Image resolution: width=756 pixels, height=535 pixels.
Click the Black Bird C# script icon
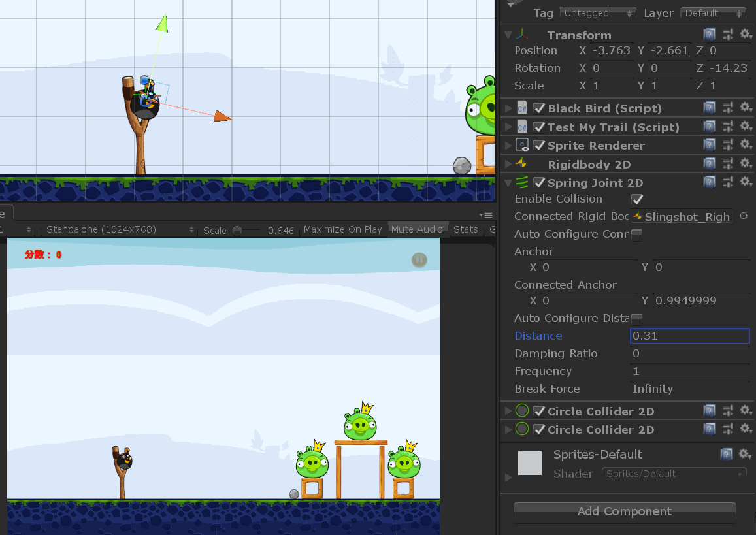click(x=521, y=108)
